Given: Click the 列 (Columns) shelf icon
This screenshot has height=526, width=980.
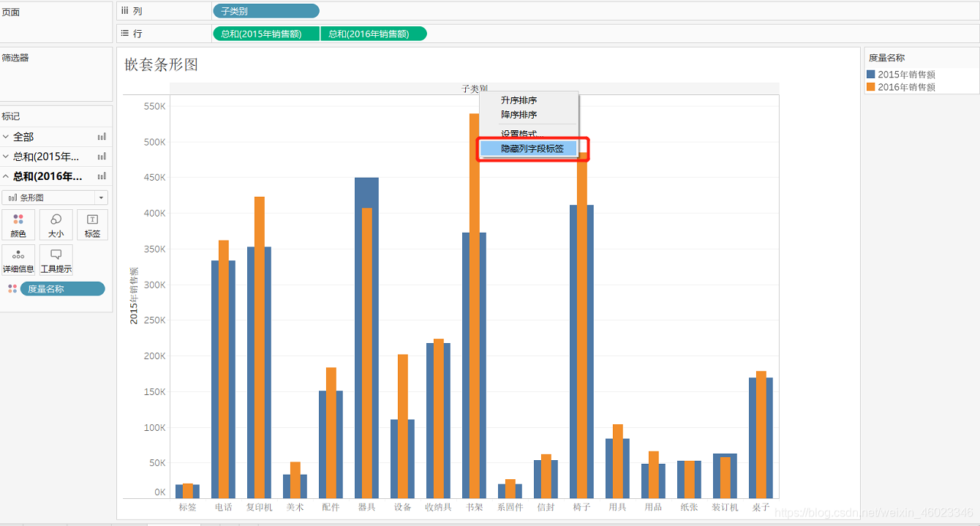Looking at the screenshot, I should (124, 10).
